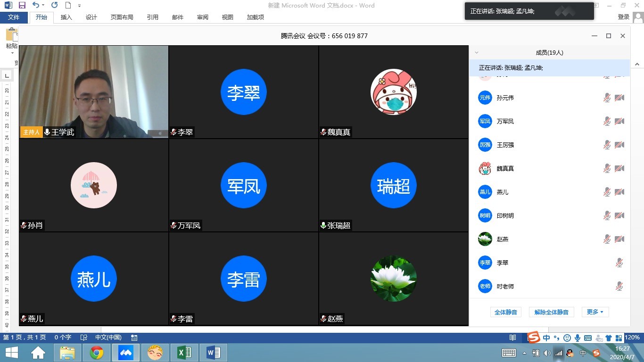Click the Save icon in Quick Access Toolbar
This screenshot has width=644, height=362.
(x=22, y=5)
